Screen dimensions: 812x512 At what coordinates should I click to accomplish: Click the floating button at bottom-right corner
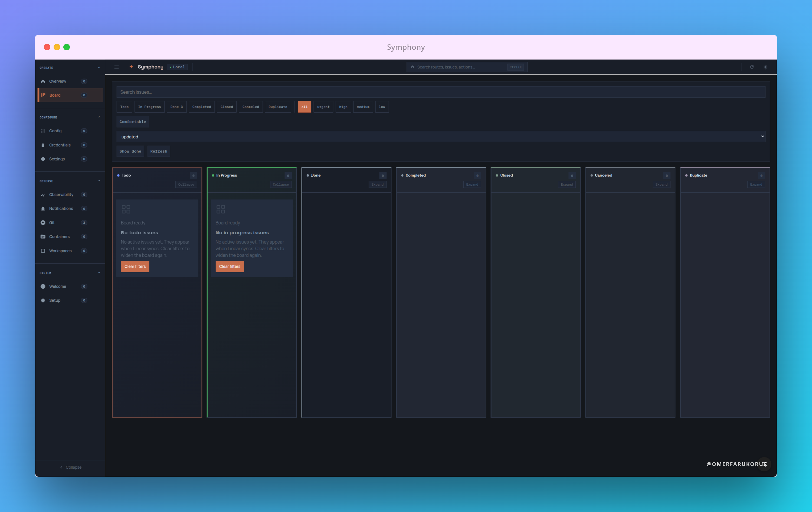(764, 464)
